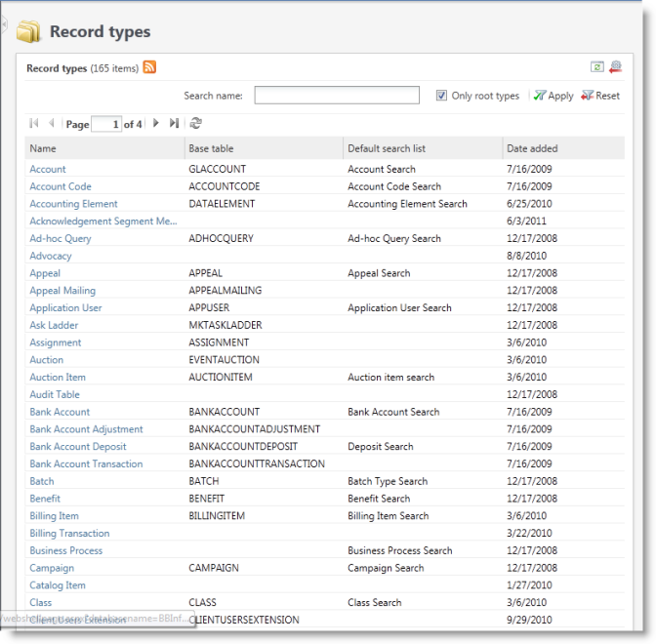Viewport: 656px width, 644px height.
Task: Open the Bank Account Deposit record type
Action: pyautogui.click(x=78, y=447)
